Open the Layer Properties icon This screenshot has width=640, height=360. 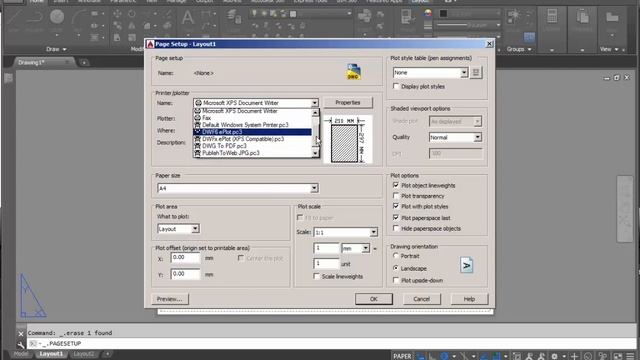[x=234, y=16]
